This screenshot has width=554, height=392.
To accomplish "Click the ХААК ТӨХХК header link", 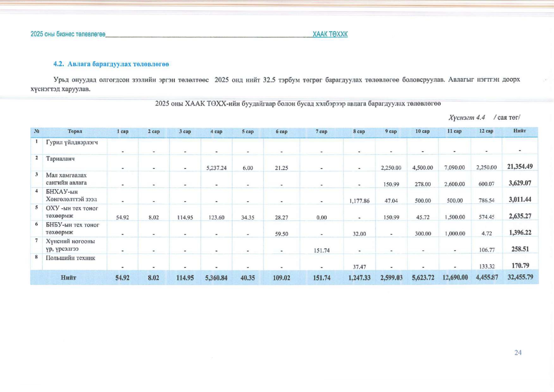I will (x=330, y=34).
